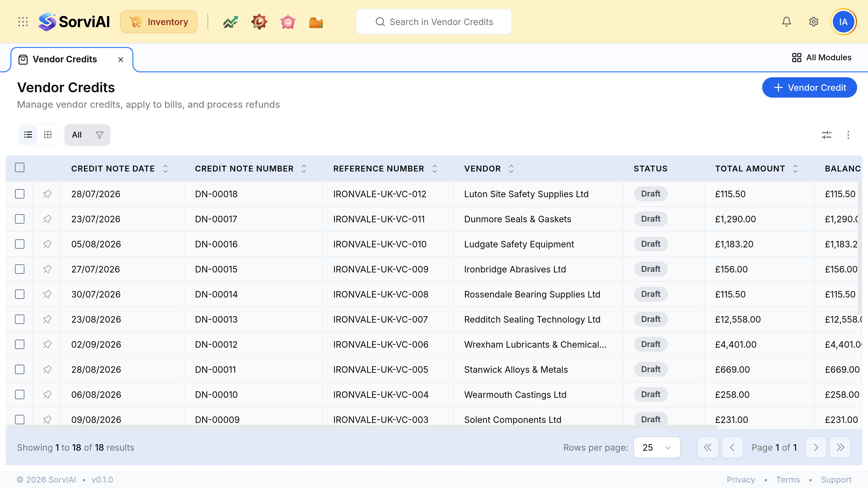Select the DN-00013 row checkbox
The width and height of the screenshot is (868, 488).
(20, 319)
